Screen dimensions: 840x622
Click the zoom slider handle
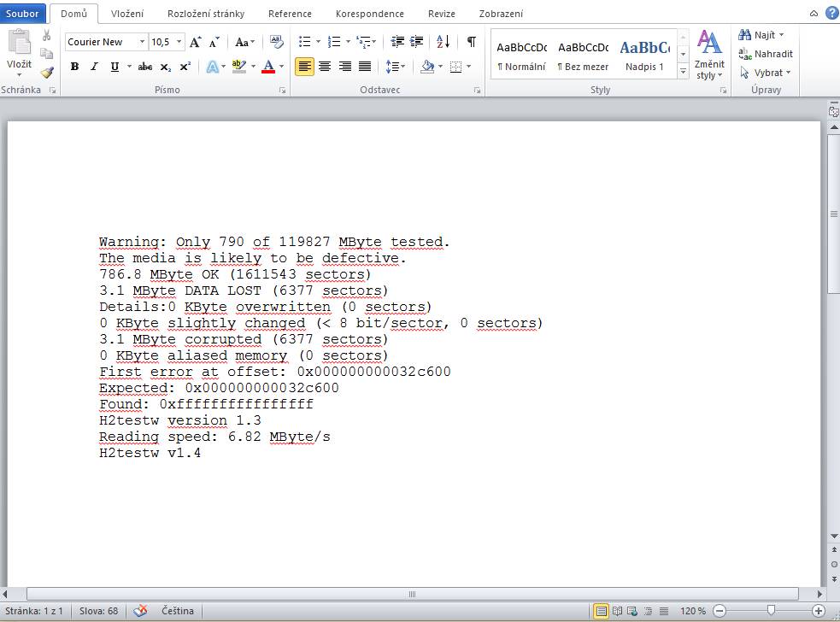pyautogui.click(x=771, y=610)
